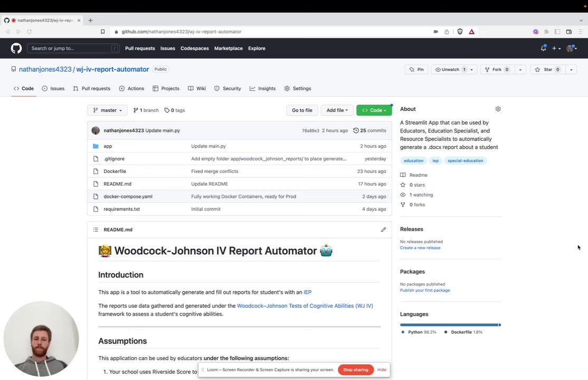Open docker-compose.yaml file
The height and width of the screenshot is (380, 588).
coord(128,196)
